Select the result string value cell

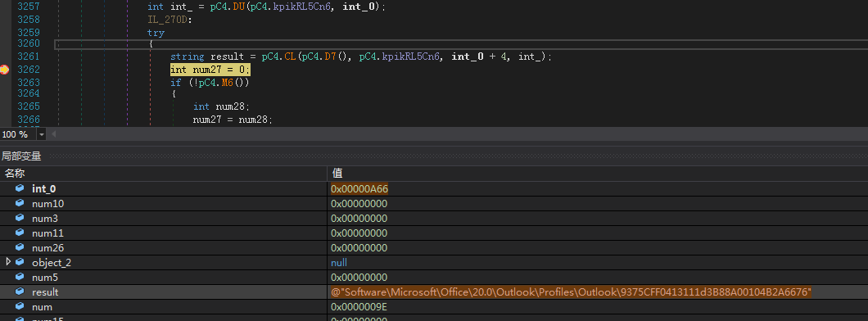click(572, 292)
